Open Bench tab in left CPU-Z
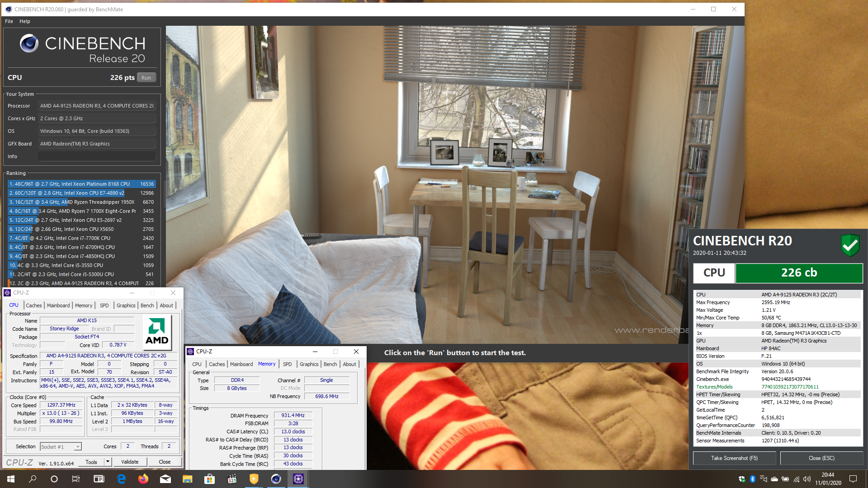This screenshot has width=868, height=488. point(147,305)
